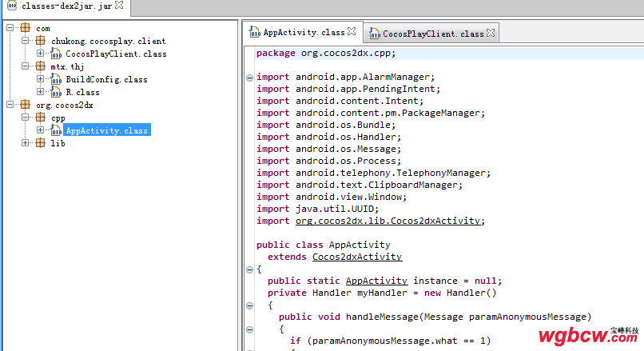Switch to the CocosPlayClient.class tab
644x351 pixels.
[x=432, y=34]
